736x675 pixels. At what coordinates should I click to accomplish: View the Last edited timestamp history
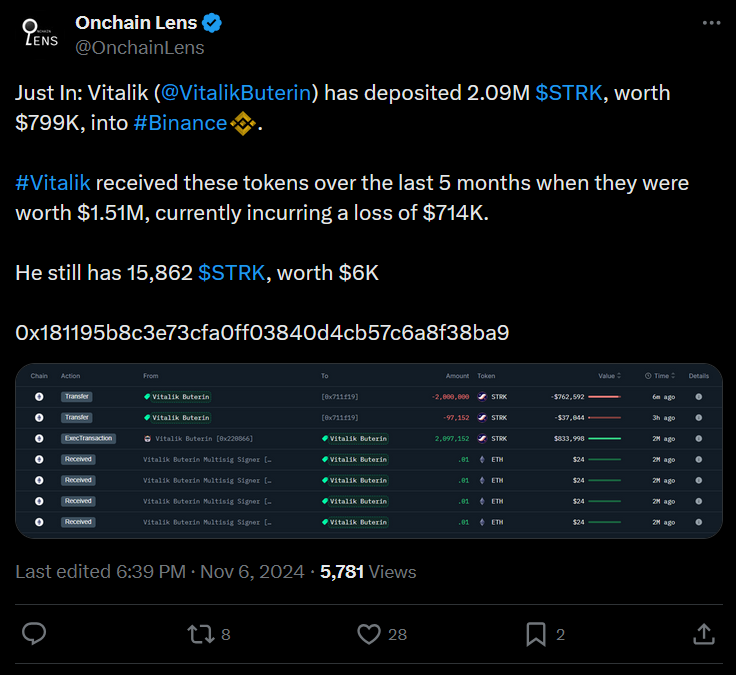click(x=160, y=572)
